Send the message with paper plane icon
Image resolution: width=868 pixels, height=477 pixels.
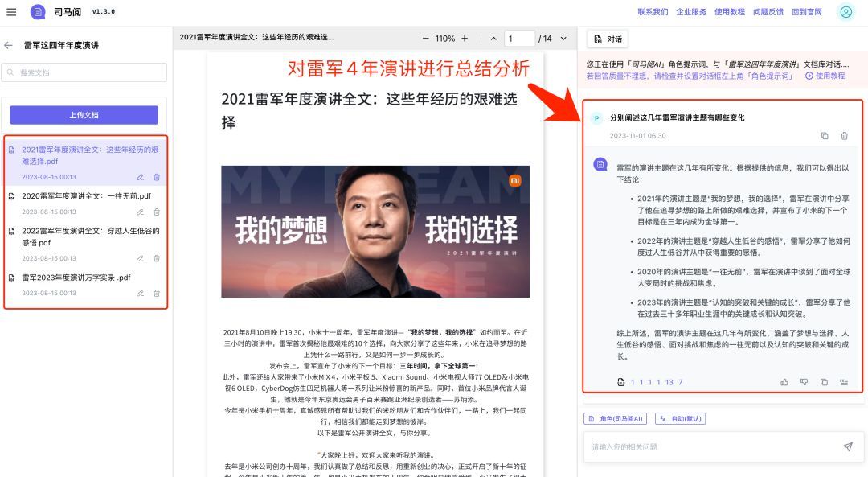point(848,446)
